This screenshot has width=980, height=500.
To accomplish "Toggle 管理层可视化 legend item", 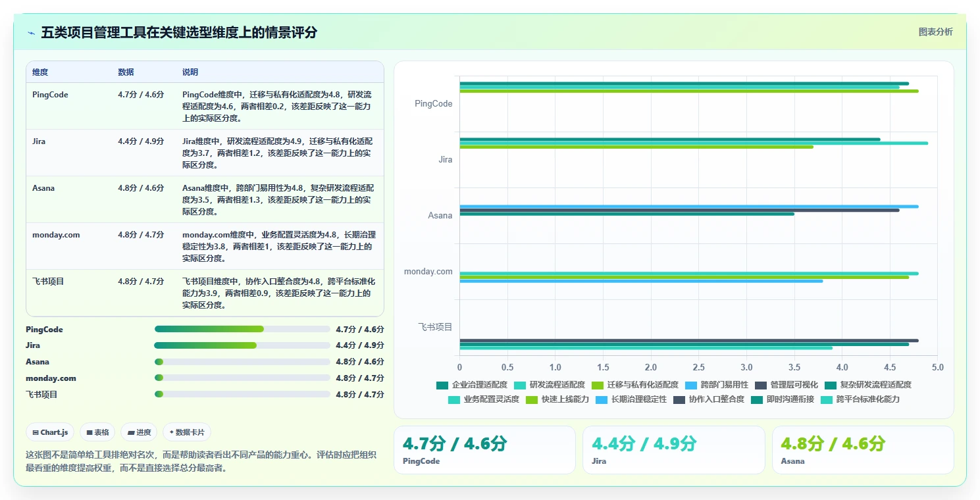I will pos(787,385).
